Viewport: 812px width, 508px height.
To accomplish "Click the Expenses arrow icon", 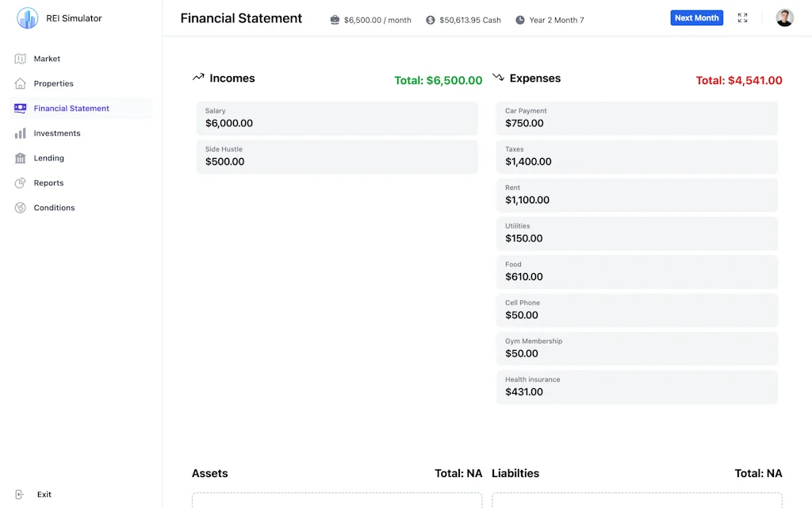I will [x=499, y=78].
